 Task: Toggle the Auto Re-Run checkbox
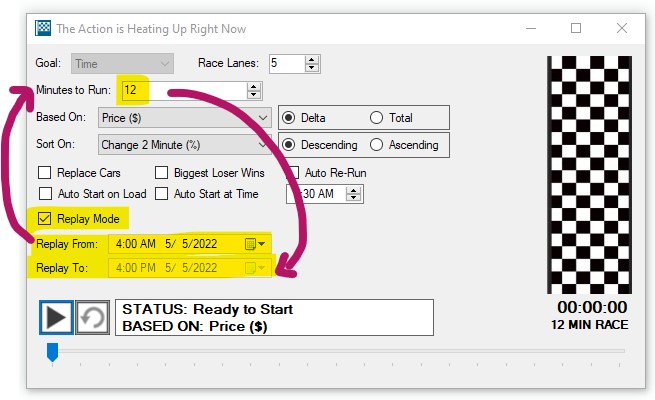click(x=294, y=172)
